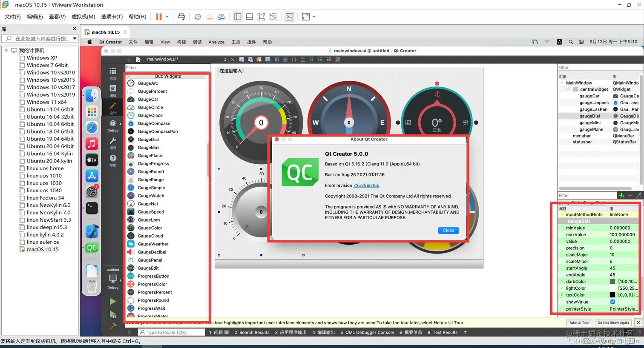Expand the lightColor property
This screenshot has height=348, width=644.
[562, 288]
